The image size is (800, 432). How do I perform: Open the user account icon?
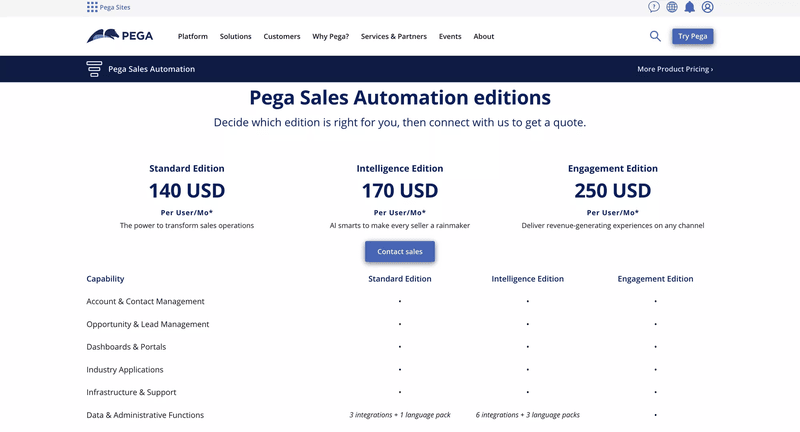(707, 7)
